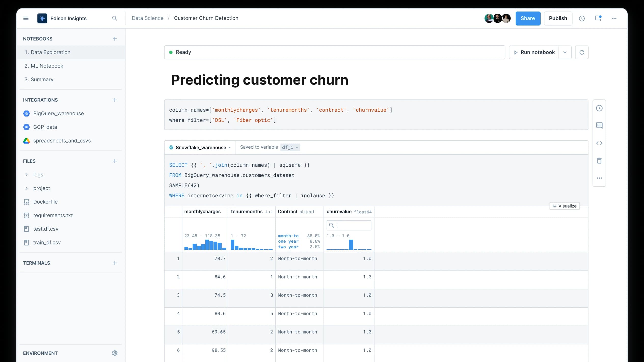Image resolution: width=644 pixels, height=362 pixels.
Task: Delete cell using trash icon
Action: coord(599,161)
